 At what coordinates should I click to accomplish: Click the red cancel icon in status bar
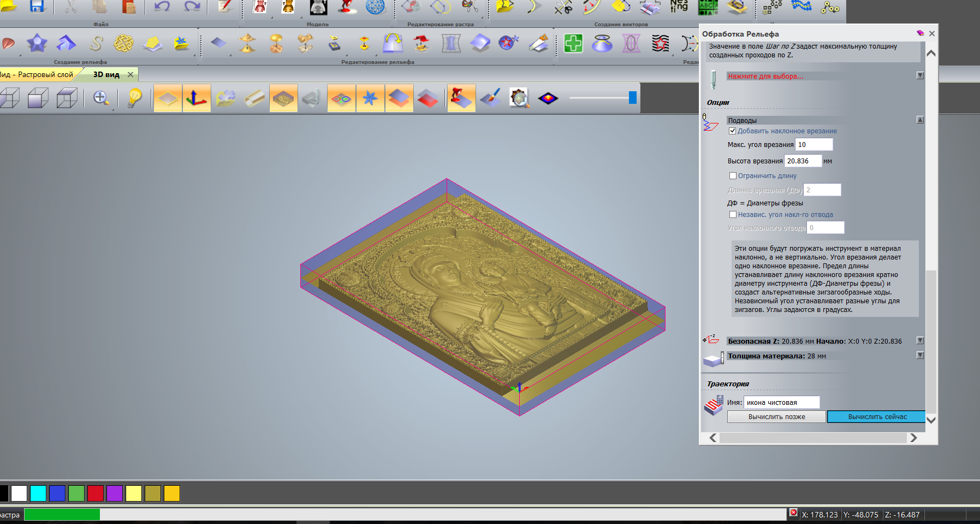[793, 513]
